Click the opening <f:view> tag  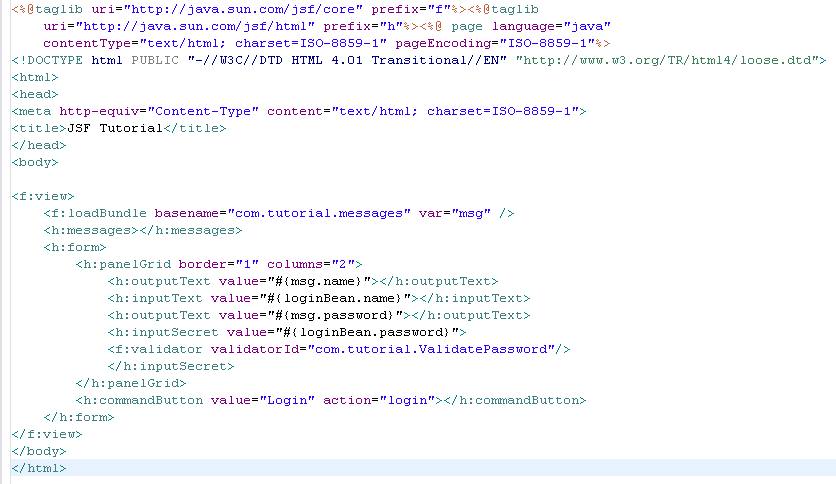[43, 197]
